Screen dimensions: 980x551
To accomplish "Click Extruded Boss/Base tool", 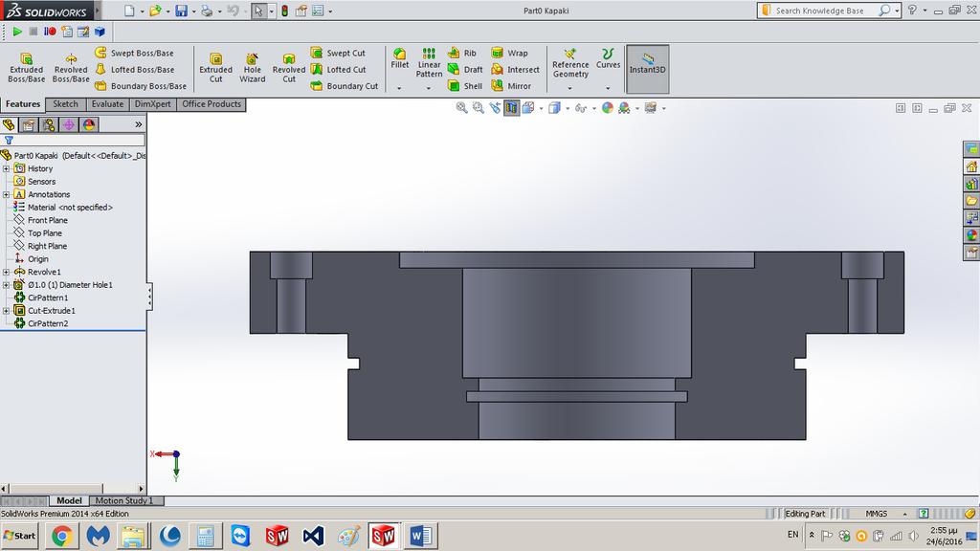I will [x=26, y=68].
